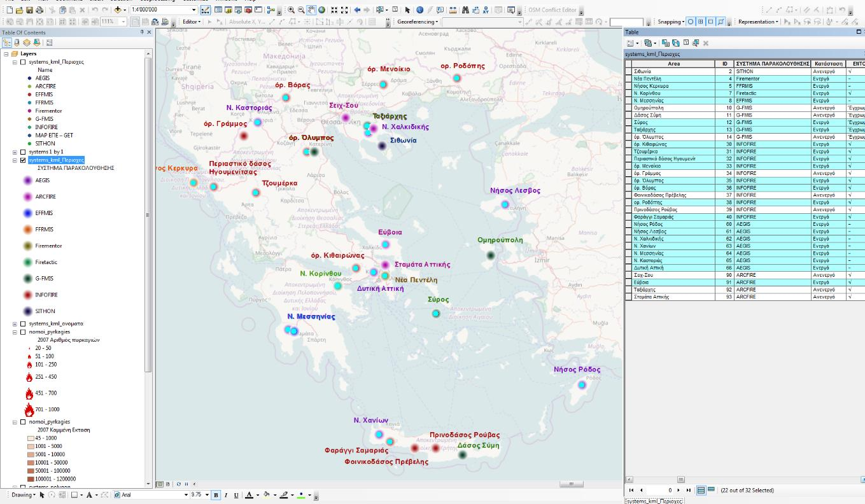Expand the systems_kml_ονοματα layer

(15, 323)
